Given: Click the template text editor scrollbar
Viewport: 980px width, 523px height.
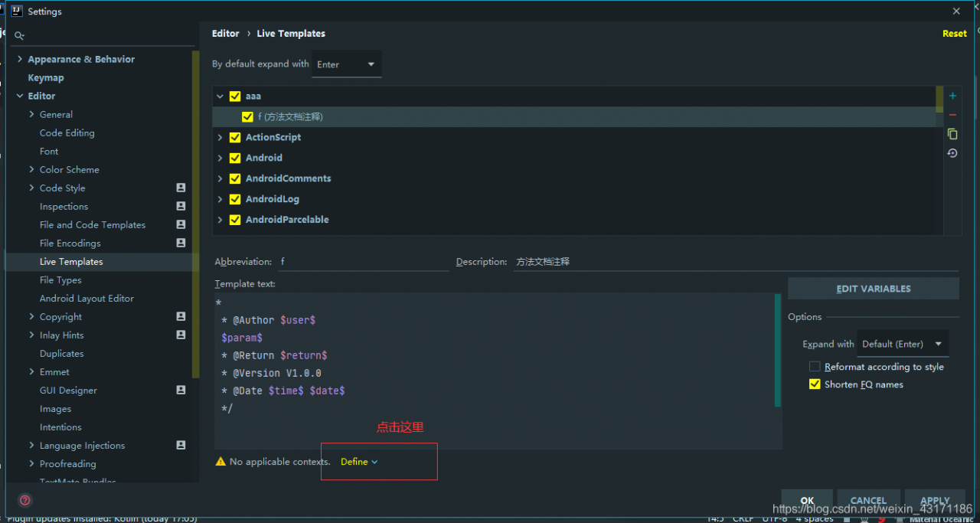Looking at the screenshot, I should point(778,350).
